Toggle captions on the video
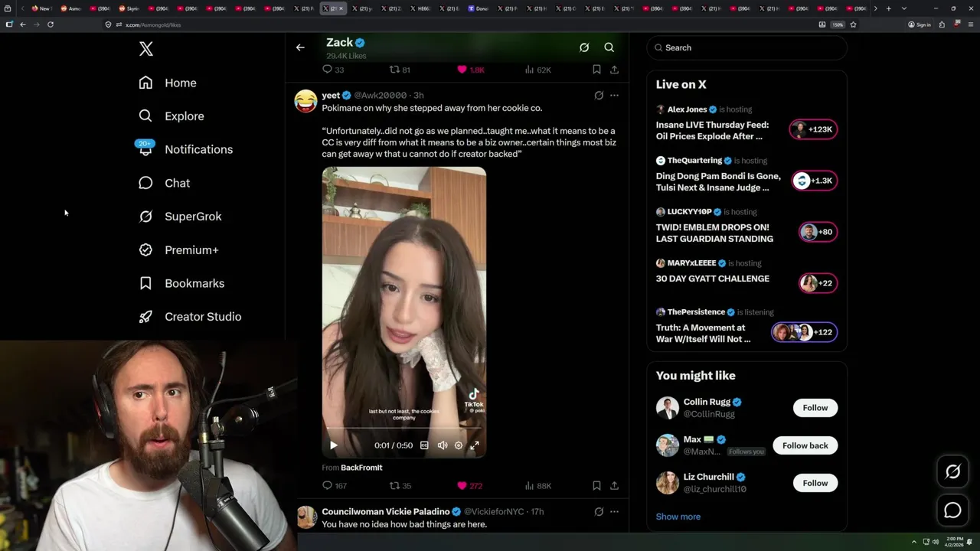The width and height of the screenshot is (980, 551). (424, 445)
